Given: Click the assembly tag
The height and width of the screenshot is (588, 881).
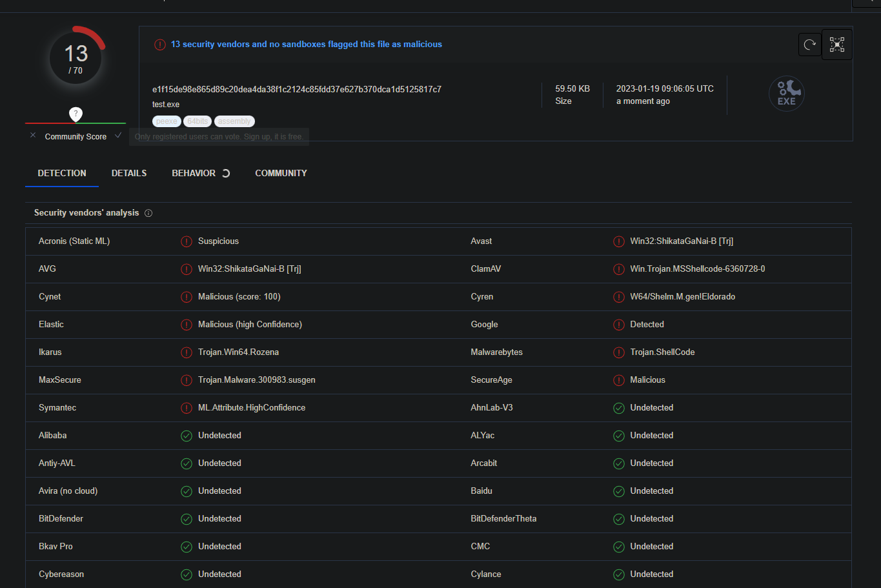Looking at the screenshot, I should pyautogui.click(x=234, y=121).
